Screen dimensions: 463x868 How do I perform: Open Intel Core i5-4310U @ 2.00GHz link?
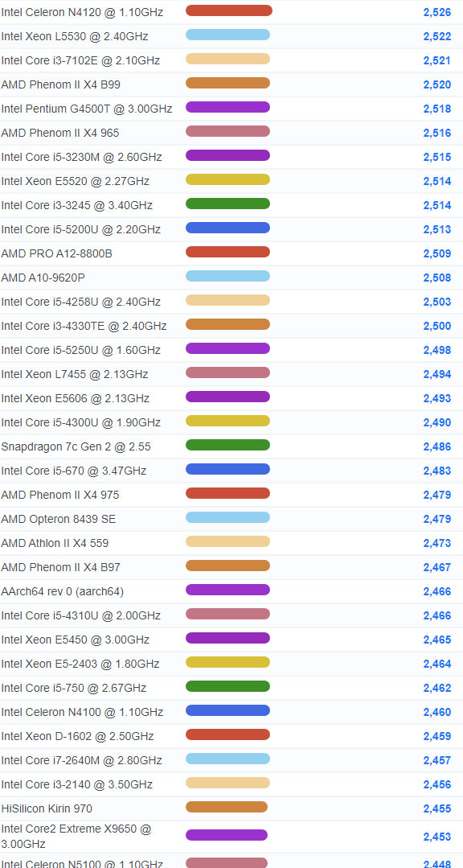[80, 615]
